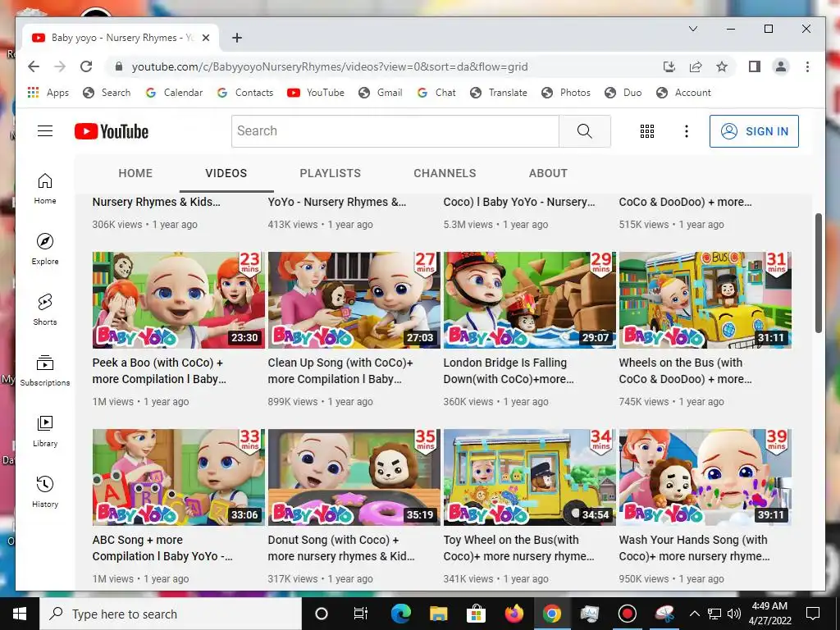The width and height of the screenshot is (840, 630).
Task: Open the YouTube bookmark
Action: tap(316, 93)
